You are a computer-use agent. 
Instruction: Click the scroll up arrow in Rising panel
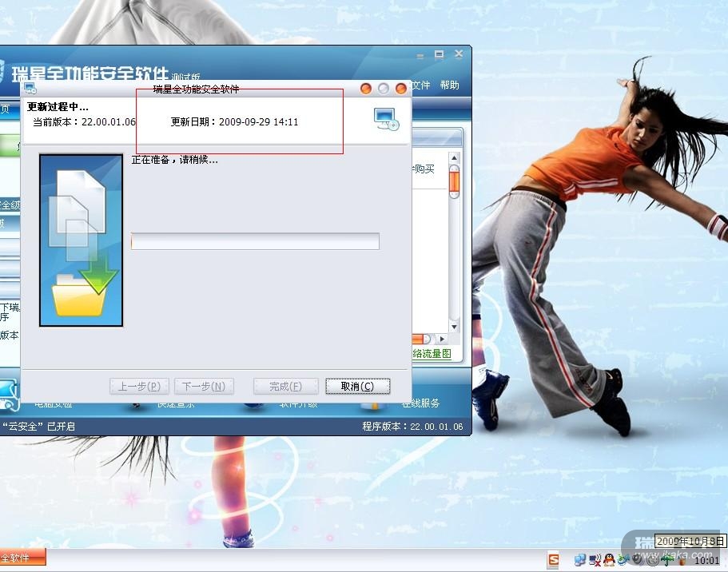coord(455,158)
